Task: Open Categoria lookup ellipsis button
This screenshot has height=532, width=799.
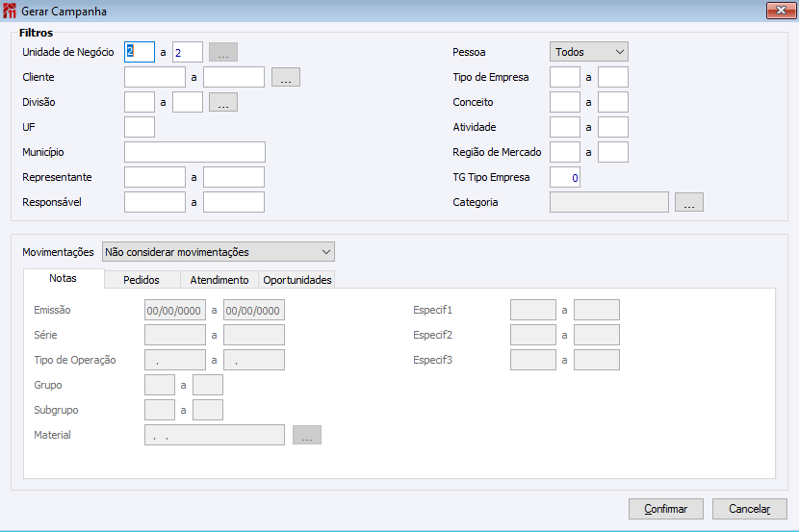Action: pyautogui.click(x=689, y=202)
